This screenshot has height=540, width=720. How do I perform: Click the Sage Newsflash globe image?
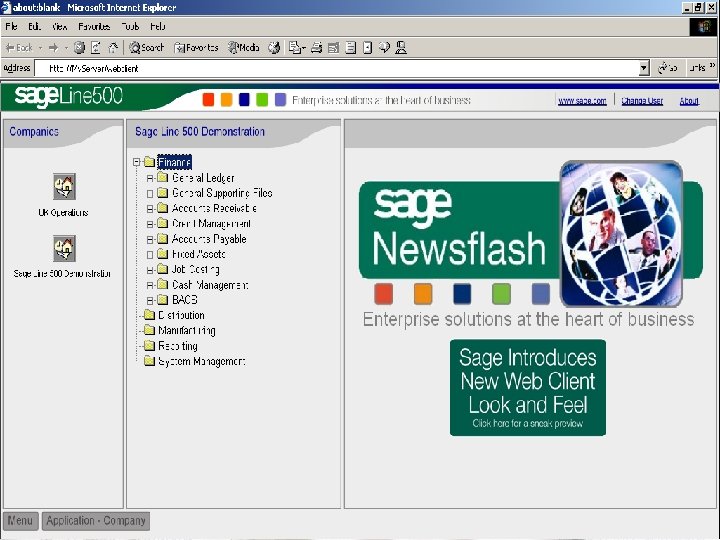point(621,234)
